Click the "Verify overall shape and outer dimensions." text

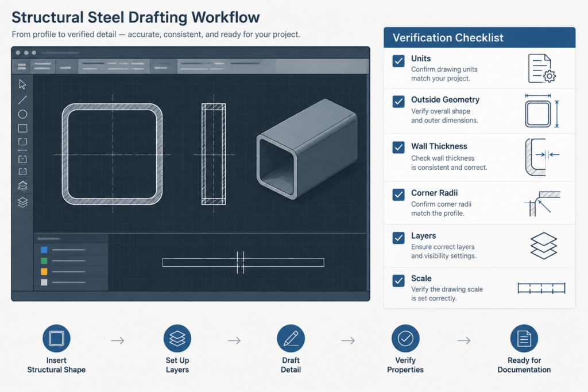coord(444,116)
